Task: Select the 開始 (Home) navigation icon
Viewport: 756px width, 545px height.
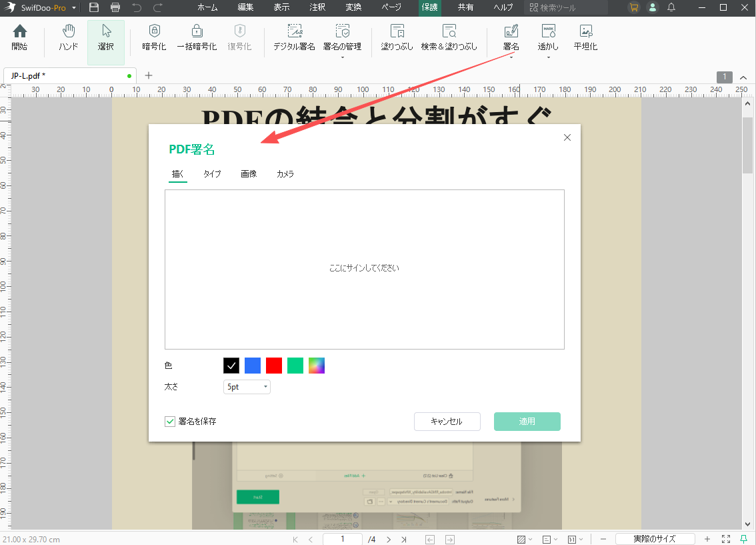Action: (19, 37)
